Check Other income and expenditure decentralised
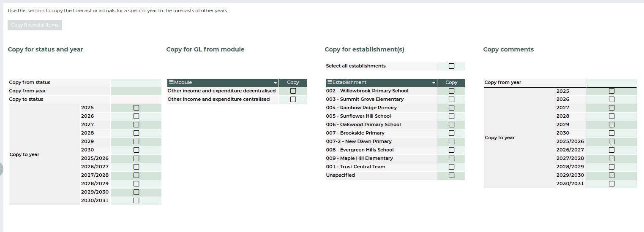The width and height of the screenshot is (644, 232). [x=293, y=91]
